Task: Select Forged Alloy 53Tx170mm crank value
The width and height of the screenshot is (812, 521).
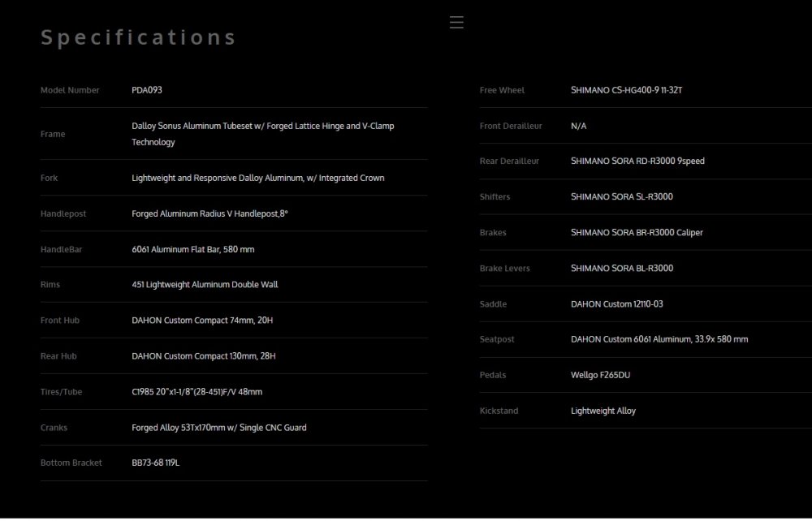Action: point(219,428)
